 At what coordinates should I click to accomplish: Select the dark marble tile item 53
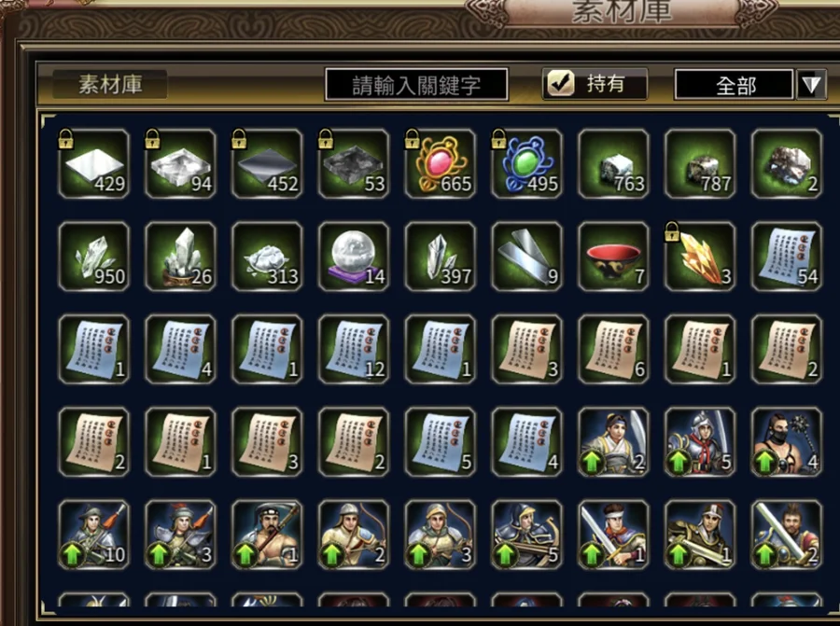click(354, 164)
